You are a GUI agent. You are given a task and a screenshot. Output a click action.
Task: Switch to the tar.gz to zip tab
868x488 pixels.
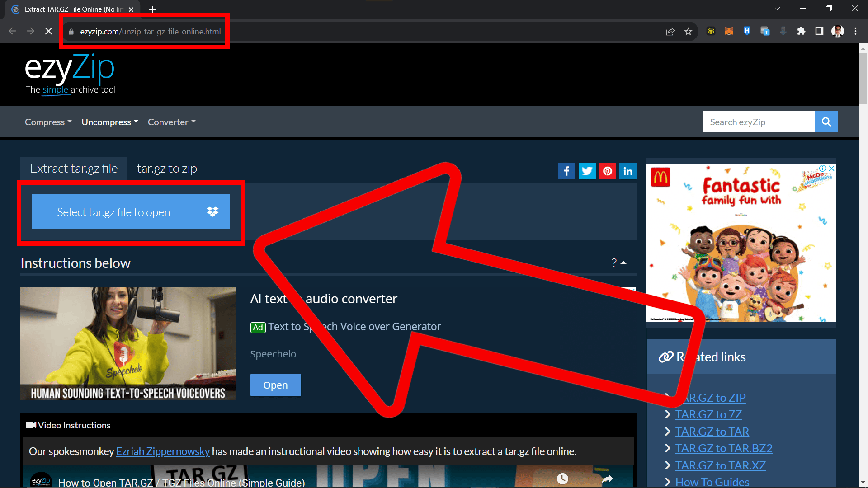coord(167,168)
